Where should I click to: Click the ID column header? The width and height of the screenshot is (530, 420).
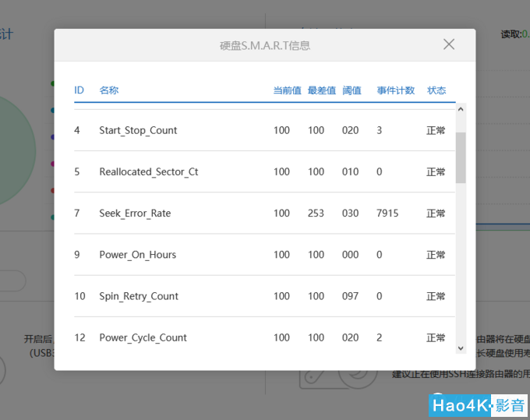(x=79, y=90)
